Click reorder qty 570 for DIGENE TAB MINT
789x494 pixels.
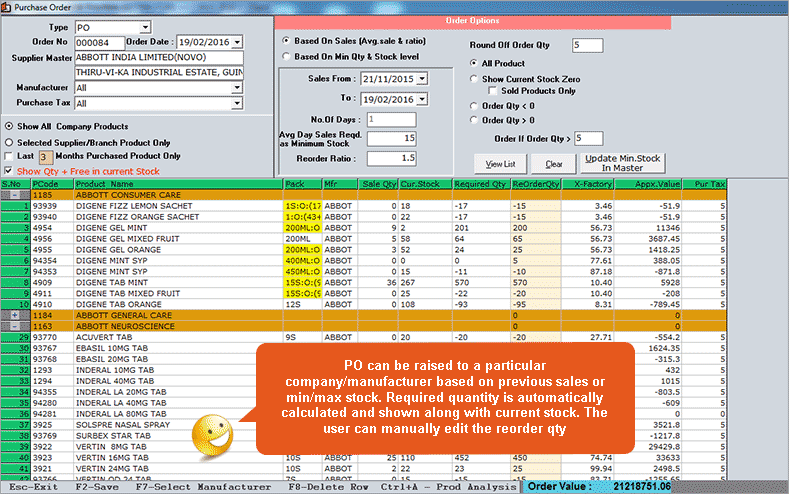536,283
